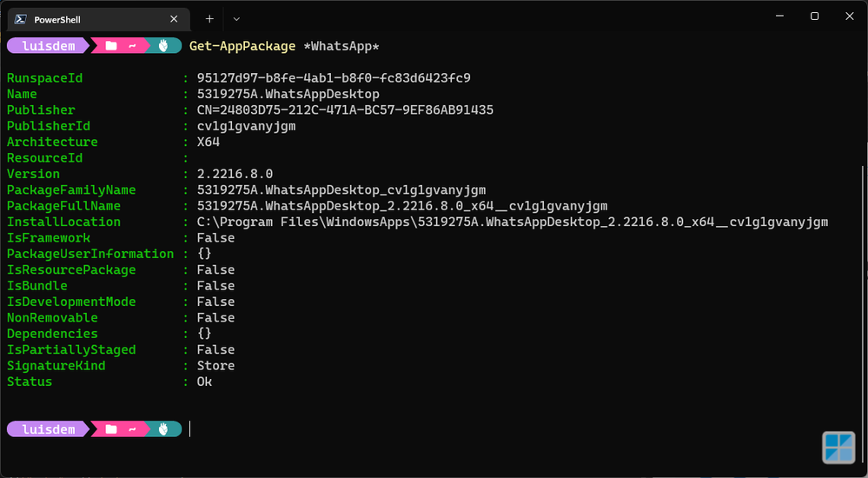The width and height of the screenshot is (868, 478).
Task: Open a new tab with plus button
Action: tap(209, 18)
